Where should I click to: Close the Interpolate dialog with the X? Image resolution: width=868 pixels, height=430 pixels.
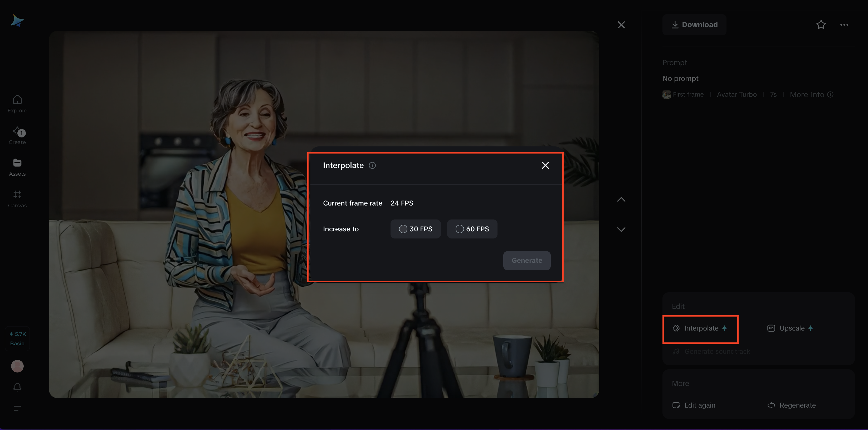[545, 165]
